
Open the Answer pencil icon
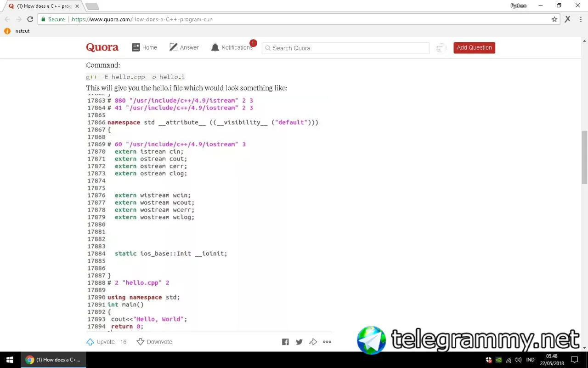[173, 47]
